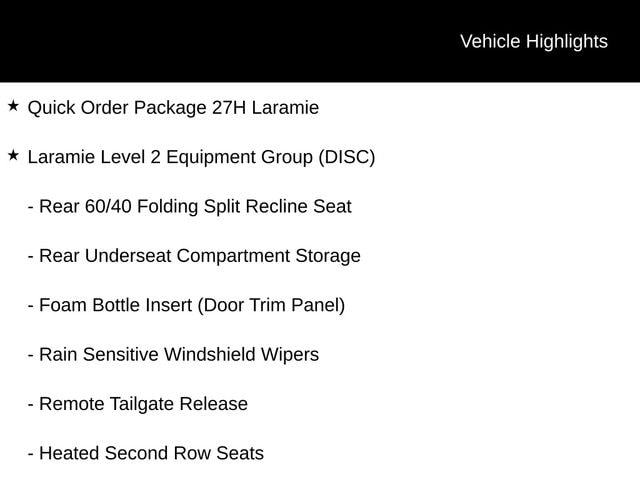The height and width of the screenshot is (480, 640).
Task: Click the Vehicle Highlights heading
Action: click(x=533, y=41)
